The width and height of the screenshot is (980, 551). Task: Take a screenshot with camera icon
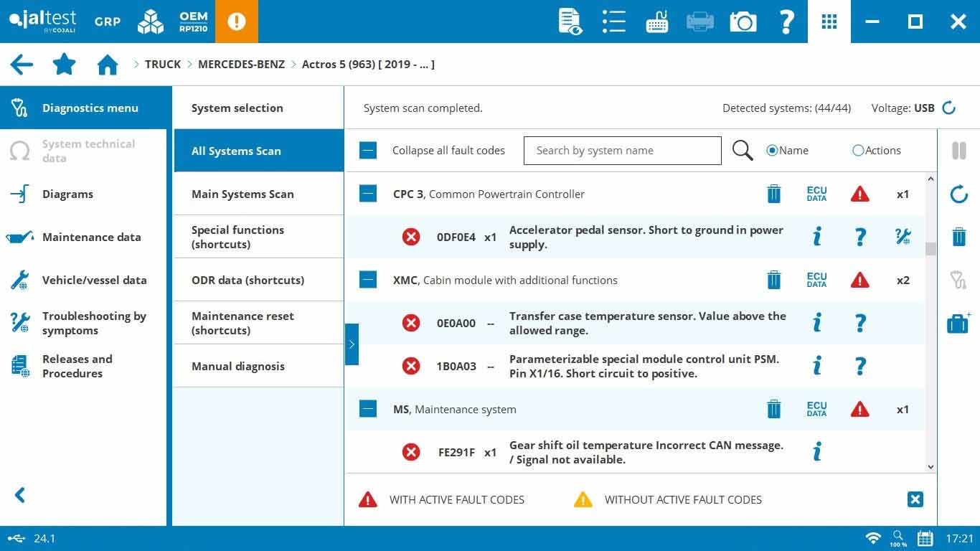pyautogui.click(x=743, y=22)
